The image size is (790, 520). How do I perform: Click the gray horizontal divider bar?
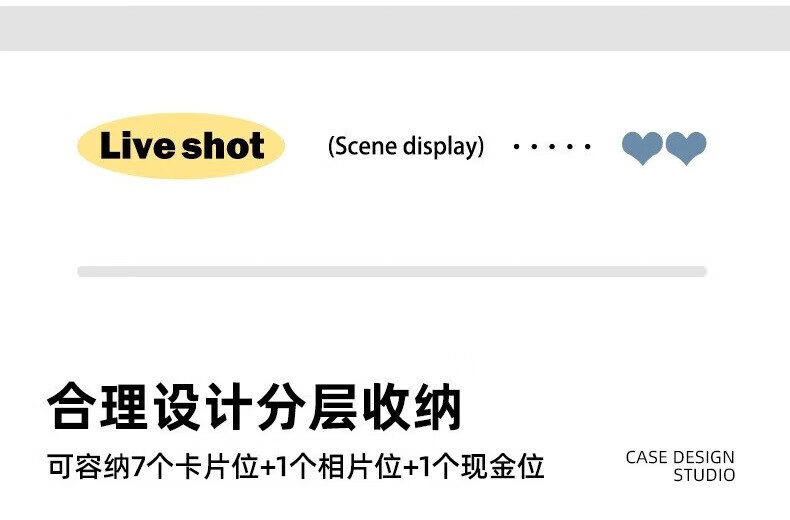392,272
